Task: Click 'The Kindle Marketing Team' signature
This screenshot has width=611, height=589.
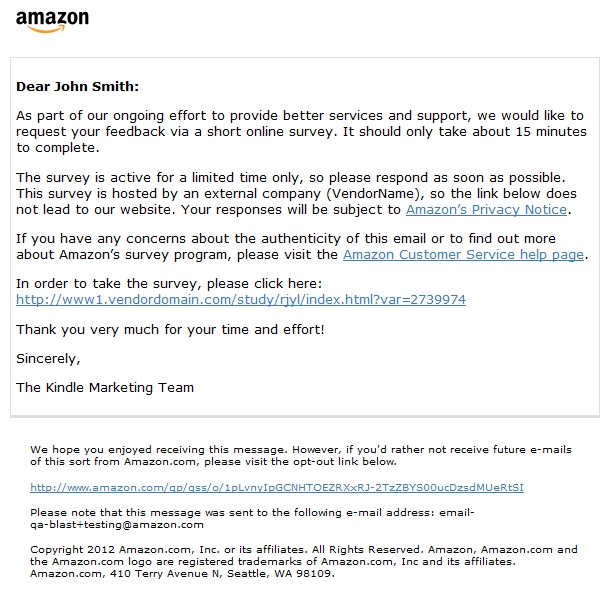Action: (x=105, y=387)
